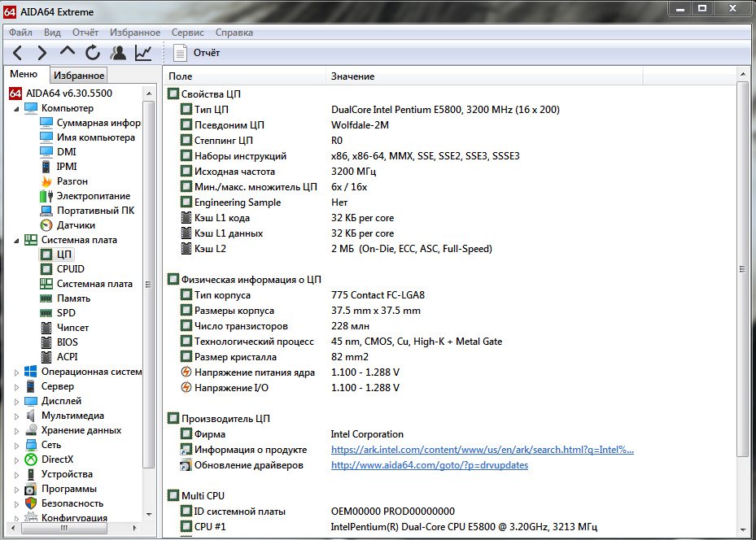Click the Безопасность shield icon
756x540 pixels.
[31, 503]
